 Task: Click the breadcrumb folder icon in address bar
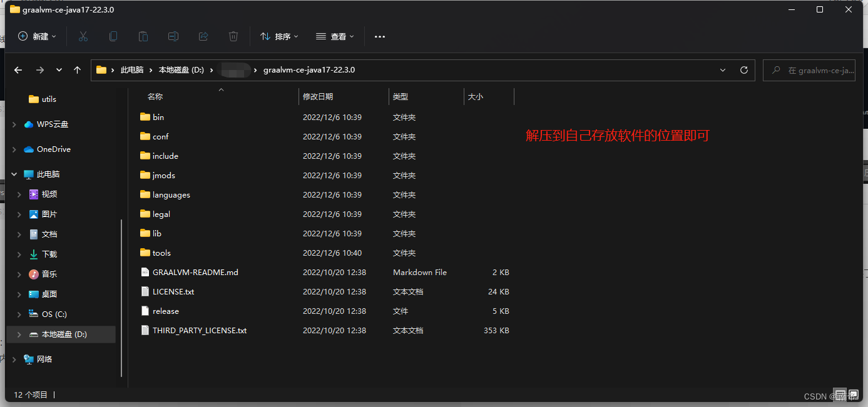pos(101,70)
